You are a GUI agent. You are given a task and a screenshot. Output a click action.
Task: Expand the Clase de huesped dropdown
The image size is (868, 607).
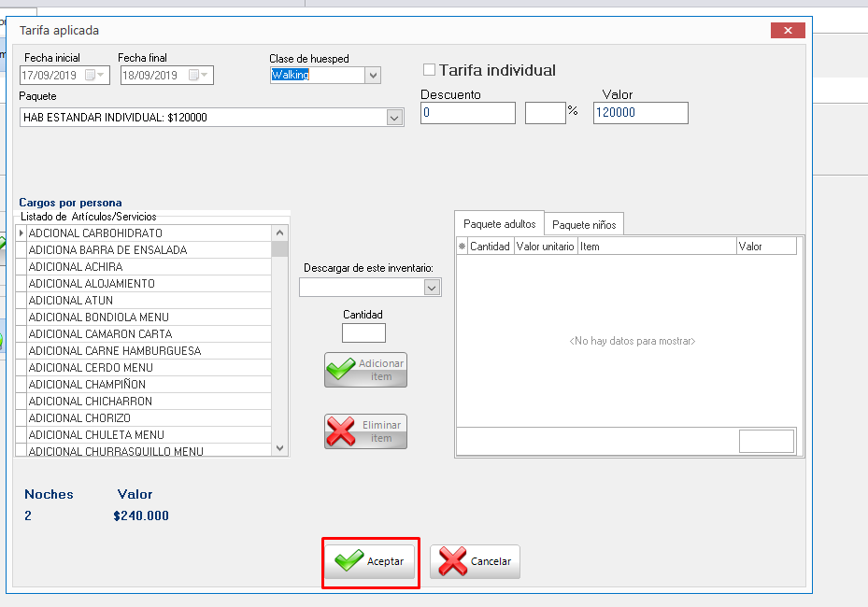(373, 76)
